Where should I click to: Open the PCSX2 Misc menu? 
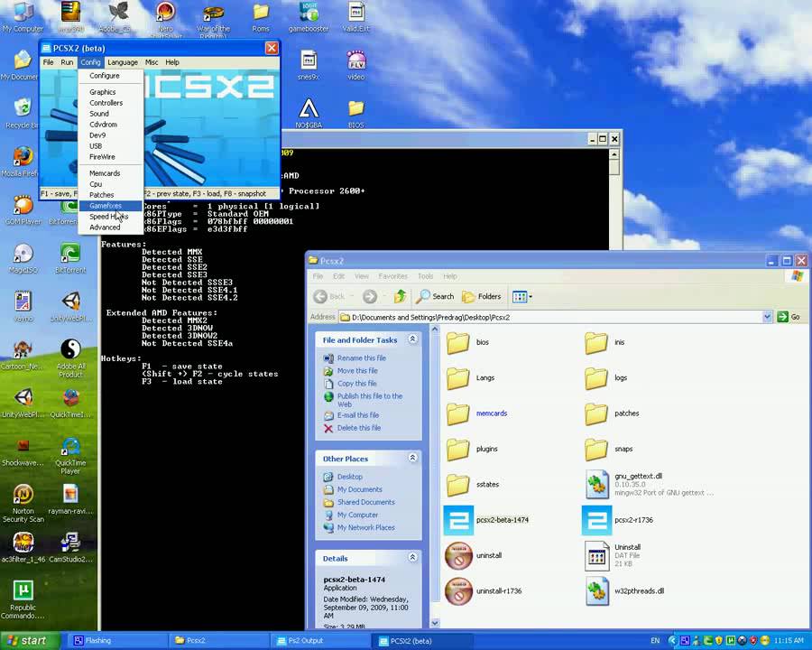coord(152,62)
